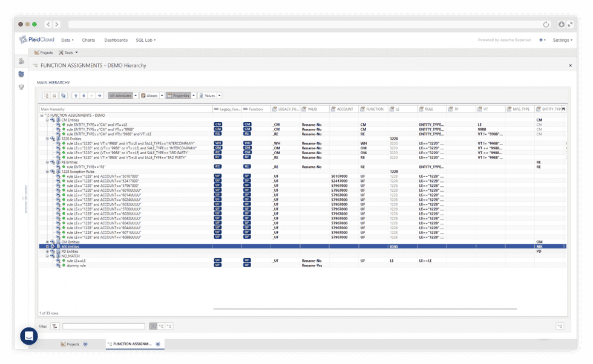Select the first filter mode grid button
The height and width of the screenshot is (364, 593).
(x=153, y=326)
